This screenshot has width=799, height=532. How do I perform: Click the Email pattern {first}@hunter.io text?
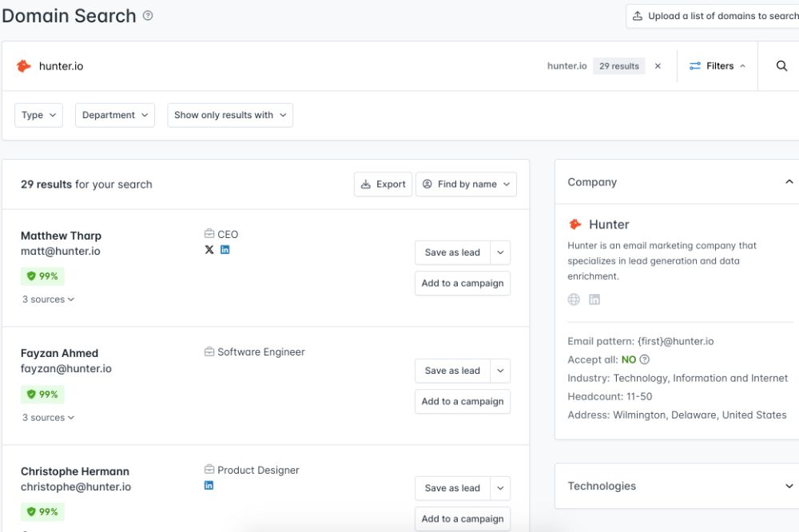click(x=641, y=341)
